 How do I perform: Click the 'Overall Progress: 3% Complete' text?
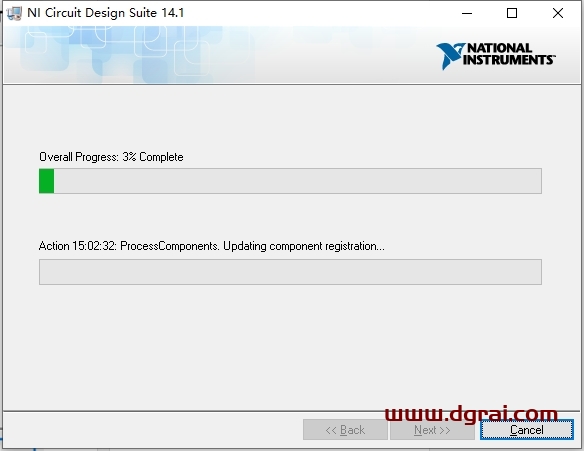[x=111, y=157]
